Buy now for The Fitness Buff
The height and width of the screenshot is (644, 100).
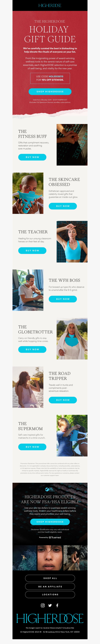32,157
